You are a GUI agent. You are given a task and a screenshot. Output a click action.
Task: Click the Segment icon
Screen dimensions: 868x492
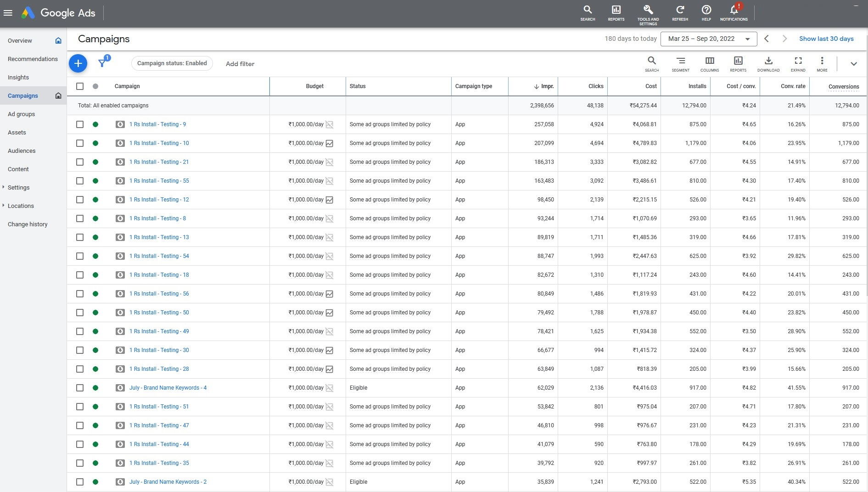680,61
